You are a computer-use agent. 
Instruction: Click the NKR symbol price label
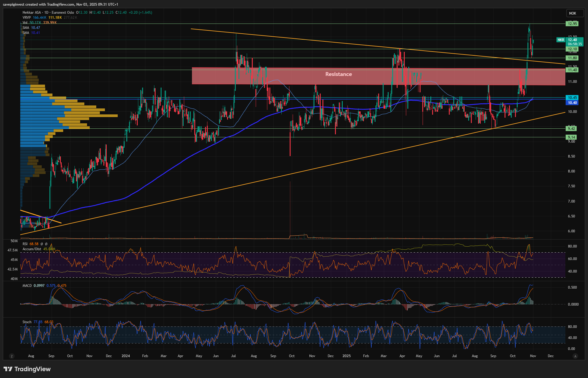click(x=561, y=40)
